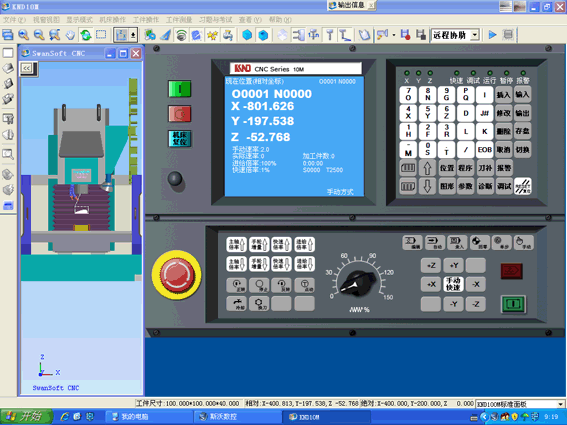Open the 机床操作 menu
Image resolution: width=567 pixels, height=425 pixels.
tap(112, 20)
